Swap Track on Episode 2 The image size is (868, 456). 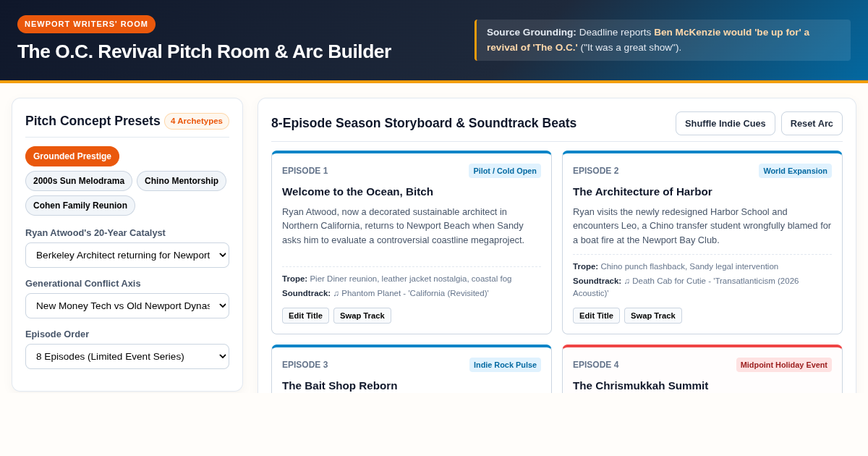pos(653,316)
